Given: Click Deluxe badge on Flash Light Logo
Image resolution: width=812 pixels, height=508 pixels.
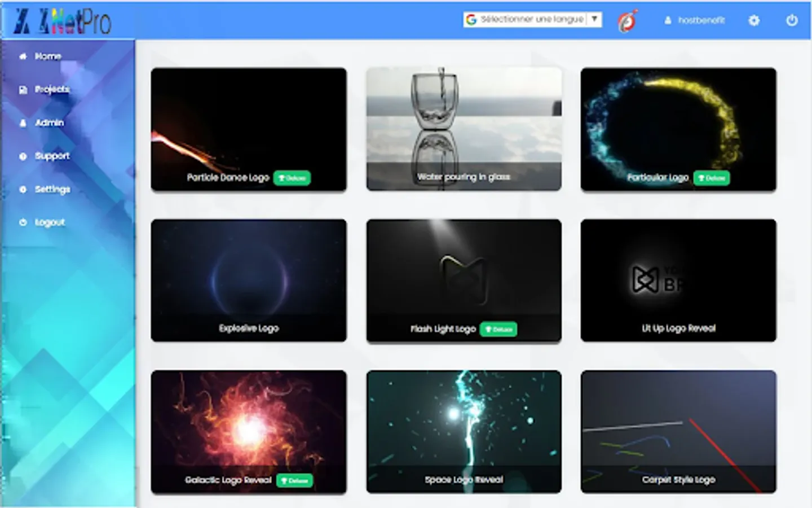Looking at the screenshot, I should pos(498,329).
